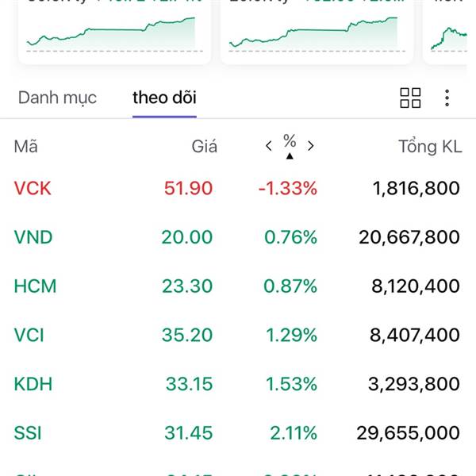The image size is (476, 476).
Task: Sort by the Giá column header
Action: [x=204, y=146]
